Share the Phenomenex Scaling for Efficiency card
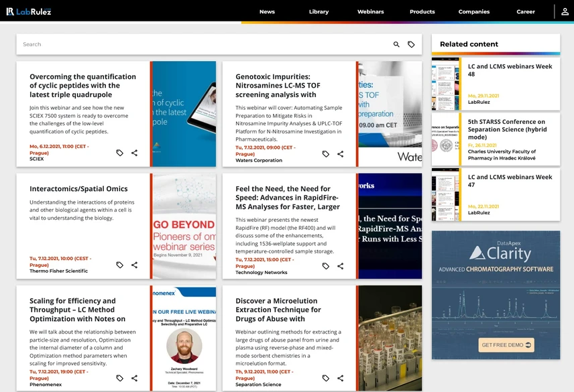Viewport: 574px width, 392px height. pyautogui.click(x=134, y=378)
